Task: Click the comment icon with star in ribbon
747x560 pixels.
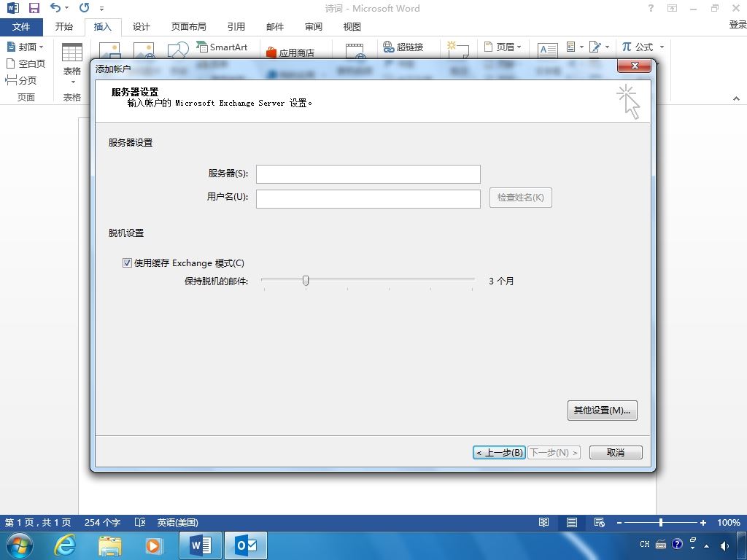Action: [458, 50]
